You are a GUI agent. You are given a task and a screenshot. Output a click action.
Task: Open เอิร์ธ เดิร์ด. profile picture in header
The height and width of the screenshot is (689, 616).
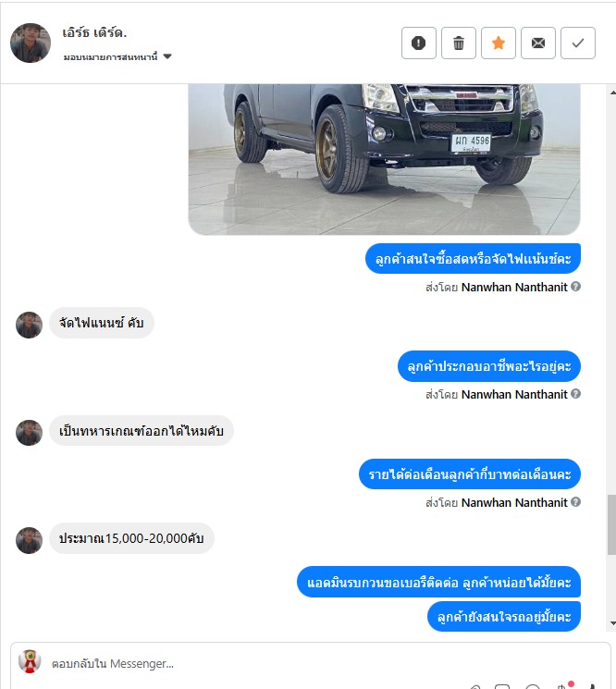click(31, 43)
